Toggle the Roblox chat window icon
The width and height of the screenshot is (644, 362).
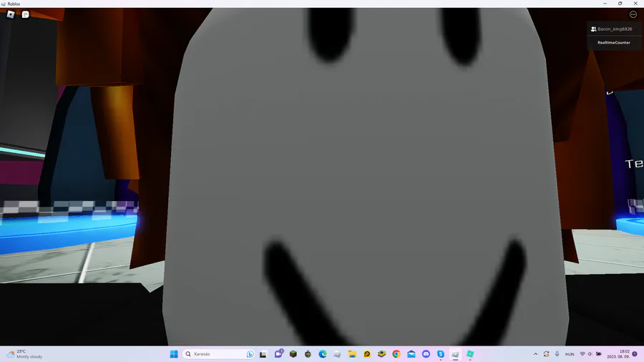tap(26, 14)
